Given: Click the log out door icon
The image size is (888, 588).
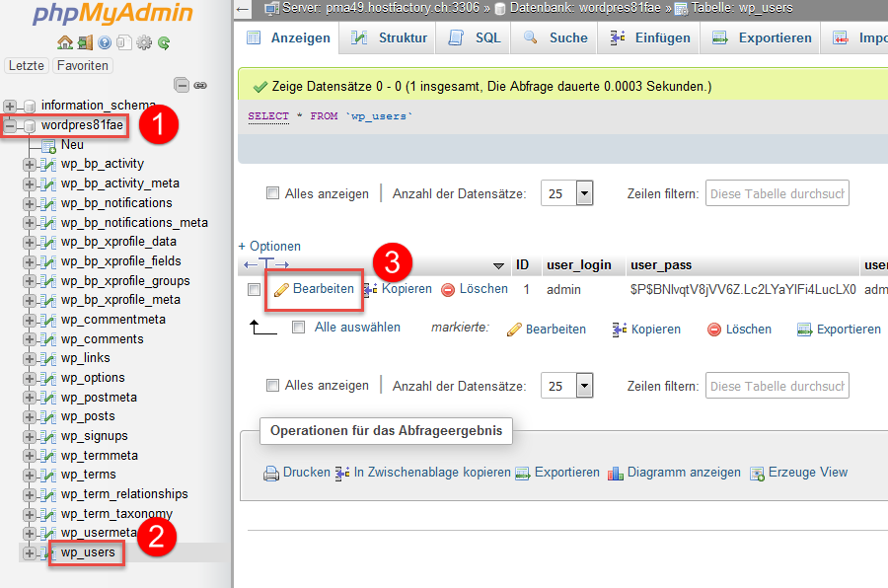Looking at the screenshot, I should [85, 42].
